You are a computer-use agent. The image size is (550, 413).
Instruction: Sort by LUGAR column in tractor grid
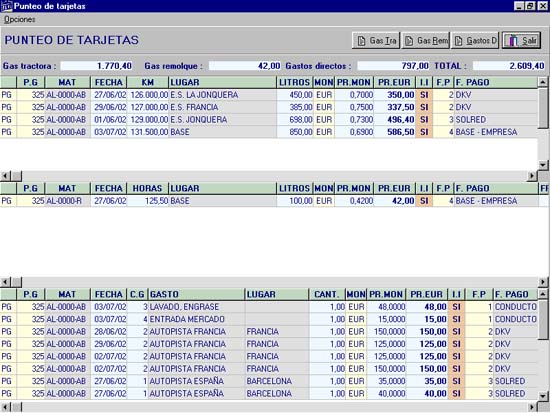222,82
